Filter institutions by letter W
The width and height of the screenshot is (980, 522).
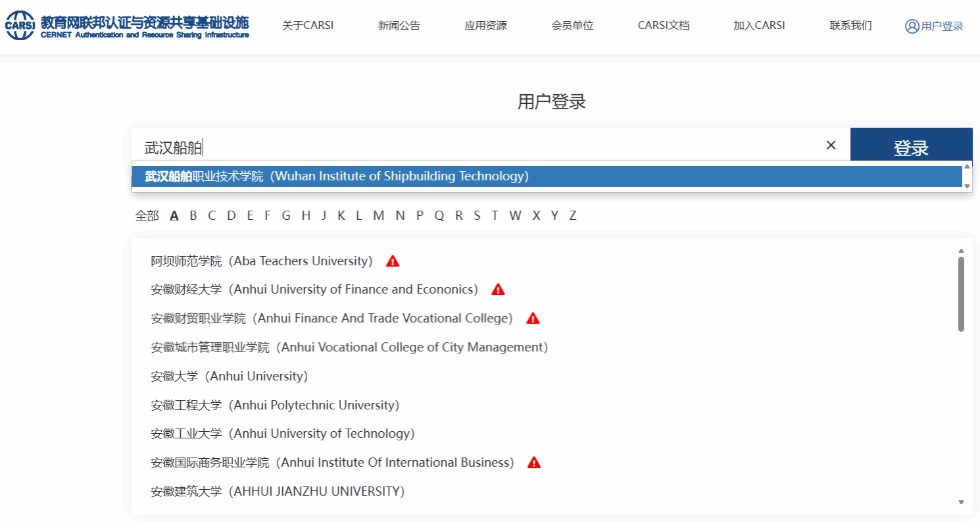pyautogui.click(x=515, y=215)
